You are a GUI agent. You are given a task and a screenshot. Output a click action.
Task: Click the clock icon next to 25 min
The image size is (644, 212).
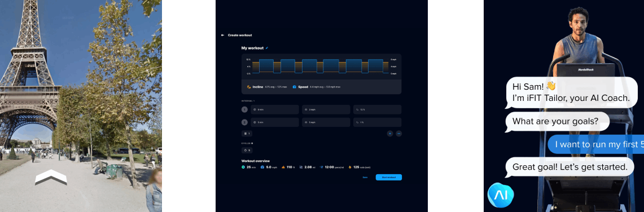[x=243, y=167]
